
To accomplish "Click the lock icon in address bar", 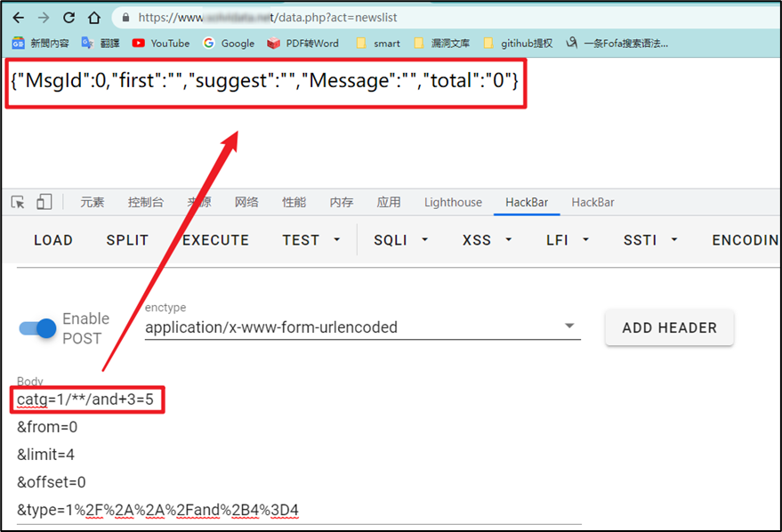I will pyautogui.click(x=125, y=18).
